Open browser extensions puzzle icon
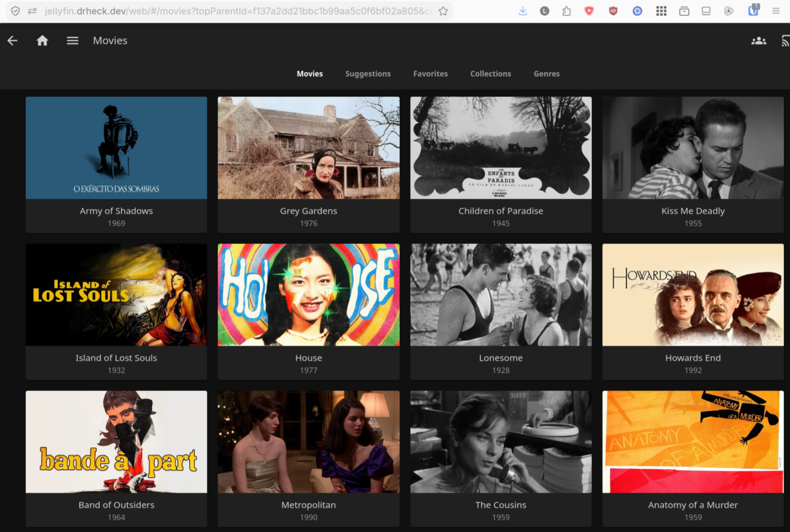The width and height of the screenshot is (790, 532). (567, 11)
